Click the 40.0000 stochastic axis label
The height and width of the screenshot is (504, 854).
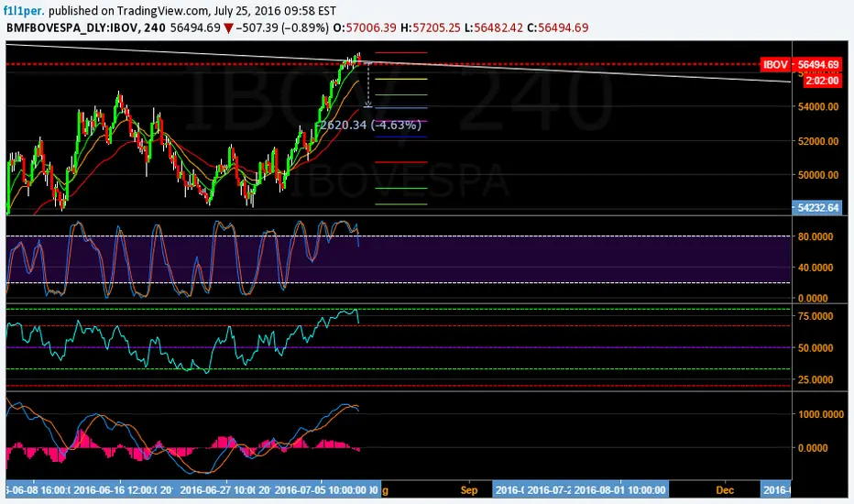[816, 268]
